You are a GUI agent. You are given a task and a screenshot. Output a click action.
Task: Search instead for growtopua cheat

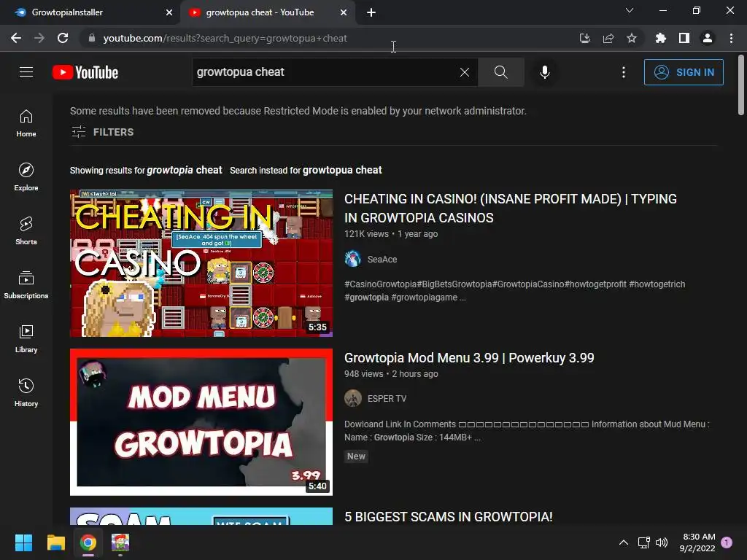tap(342, 170)
